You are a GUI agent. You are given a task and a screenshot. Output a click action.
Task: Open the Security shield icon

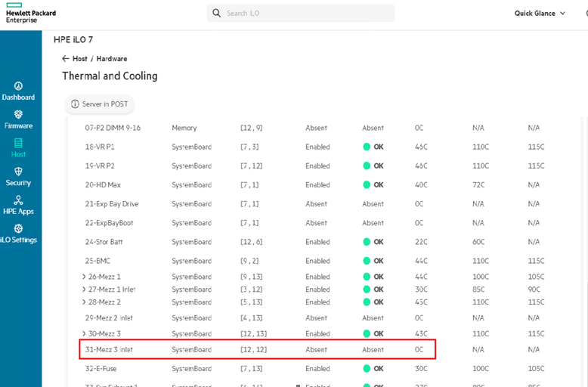point(18,172)
